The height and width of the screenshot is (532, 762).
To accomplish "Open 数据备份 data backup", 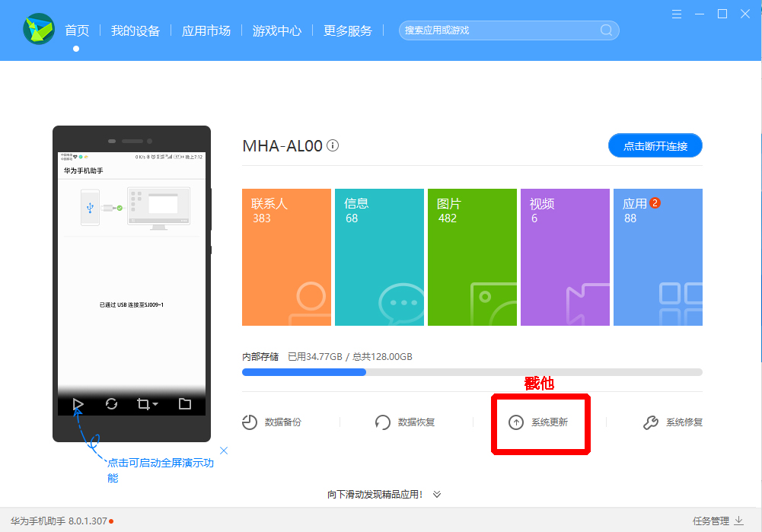I will coord(272,422).
